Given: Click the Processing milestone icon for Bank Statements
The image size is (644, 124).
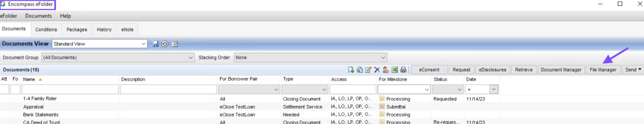Looking at the screenshot, I should (x=382, y=114).
